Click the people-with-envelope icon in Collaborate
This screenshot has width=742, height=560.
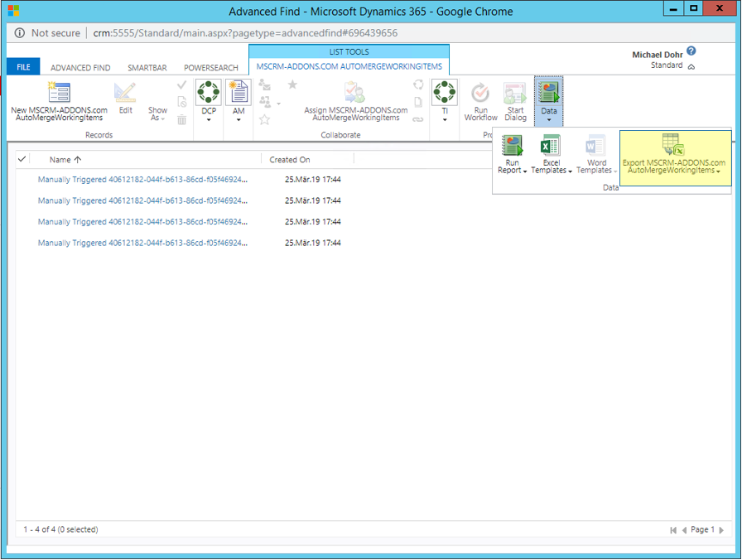point(264,85)
